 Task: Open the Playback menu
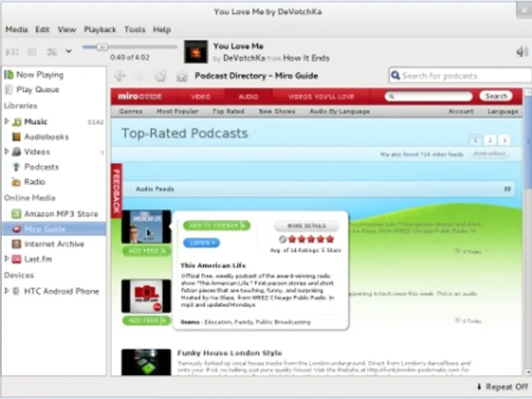pos(100,29)
